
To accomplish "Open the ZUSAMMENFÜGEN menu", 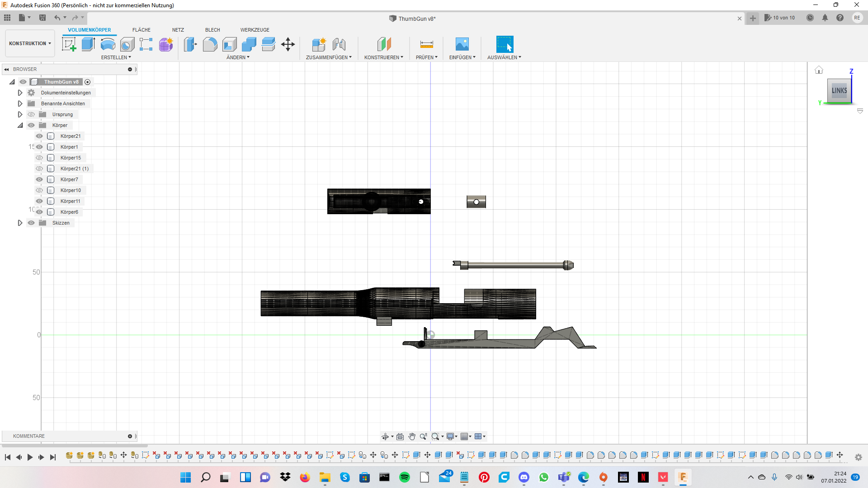I will point(328,57).
